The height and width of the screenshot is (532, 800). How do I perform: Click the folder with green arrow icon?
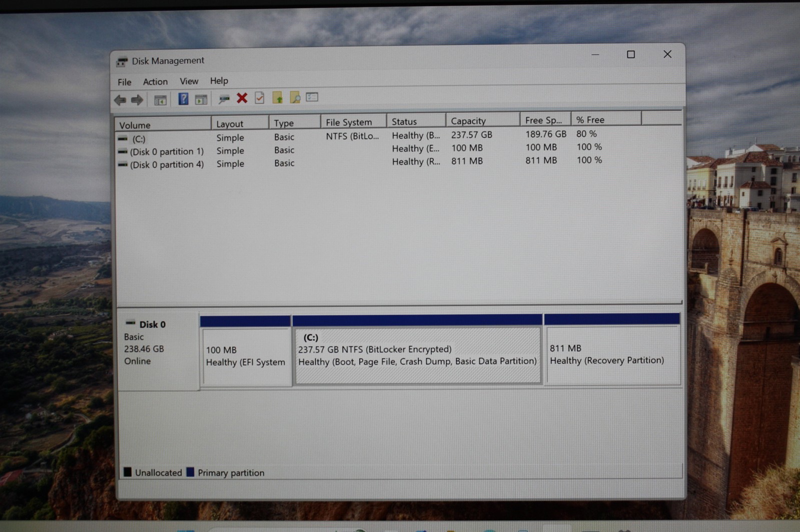point(278,97)
